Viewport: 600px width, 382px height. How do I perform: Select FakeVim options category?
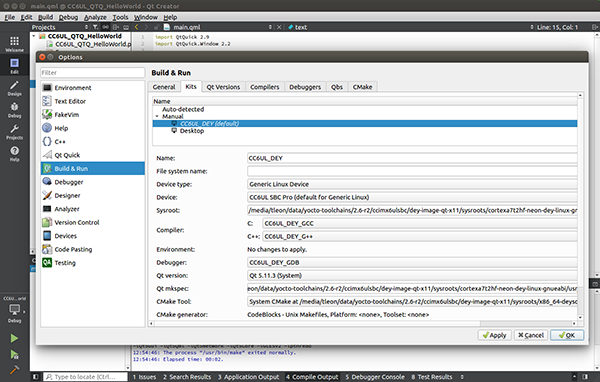point(93,114)
